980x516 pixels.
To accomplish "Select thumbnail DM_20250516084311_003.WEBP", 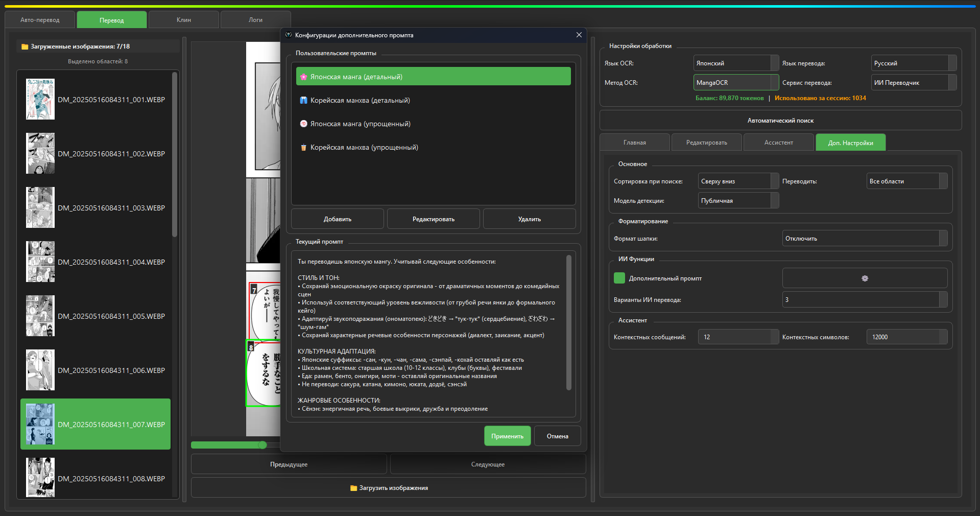I will click(95, 208).
